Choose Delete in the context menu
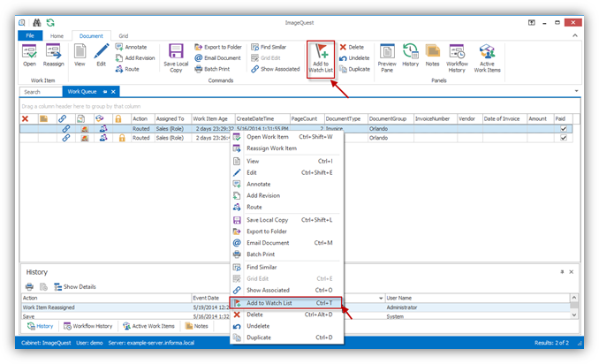This screenshot has height=364, width=599. point(286,315)
